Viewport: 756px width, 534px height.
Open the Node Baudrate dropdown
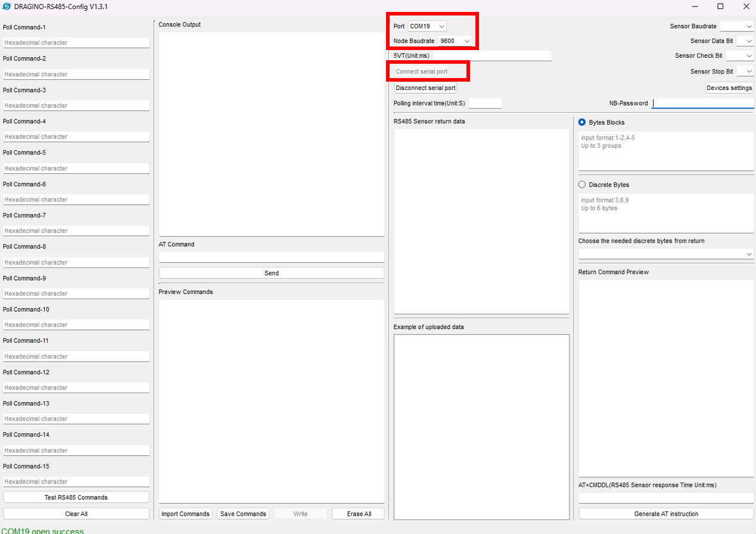point(455,41)
